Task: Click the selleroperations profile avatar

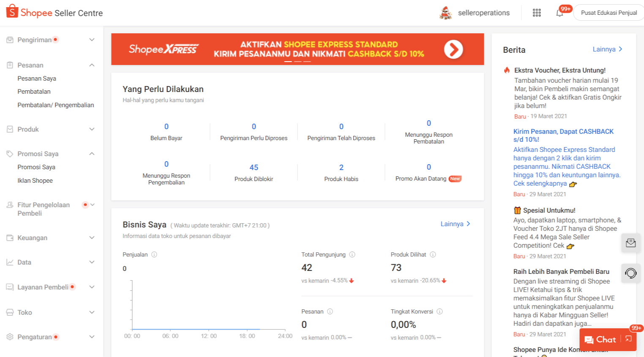Action: point(445,13)
